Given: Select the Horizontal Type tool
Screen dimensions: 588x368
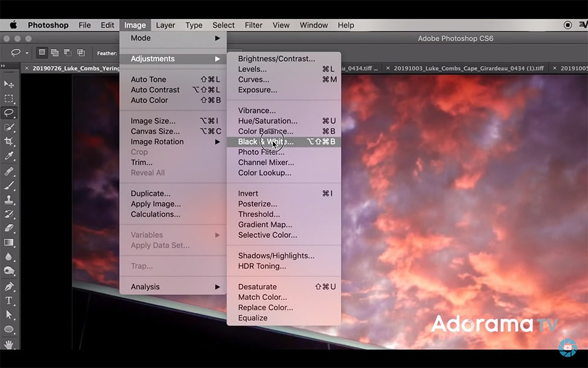Looking at the screenshot, I should tap(9, 300).
